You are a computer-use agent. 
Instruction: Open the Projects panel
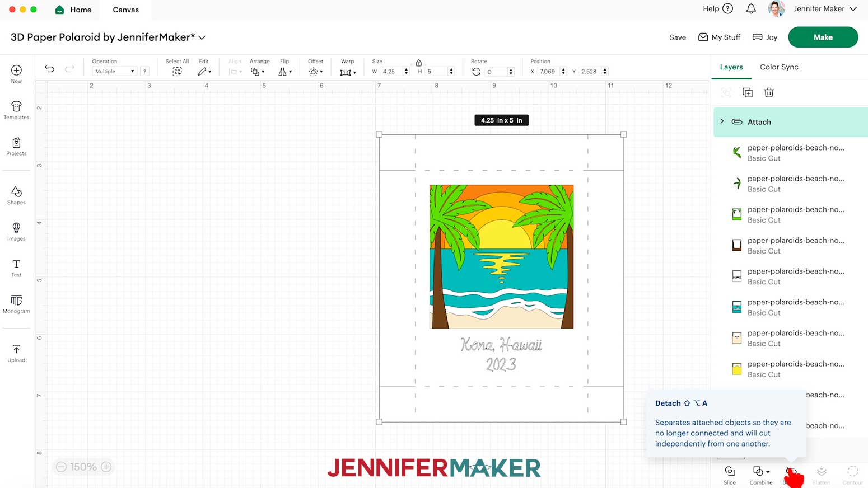pos(16,147)
